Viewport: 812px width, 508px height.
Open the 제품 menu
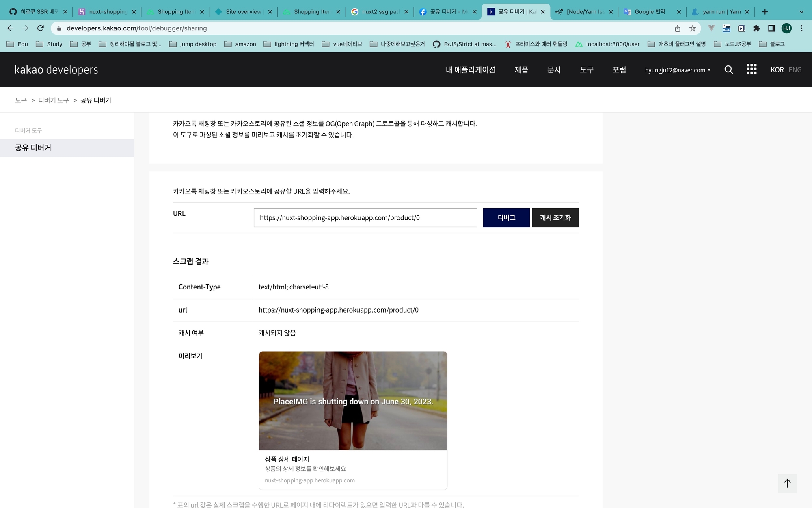[521, 69]
